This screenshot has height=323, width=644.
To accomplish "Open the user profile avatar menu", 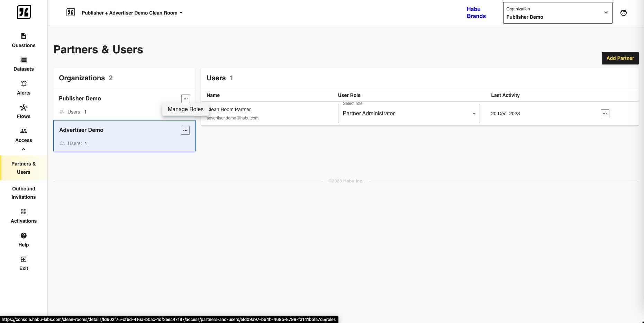I will click(624, 13).
